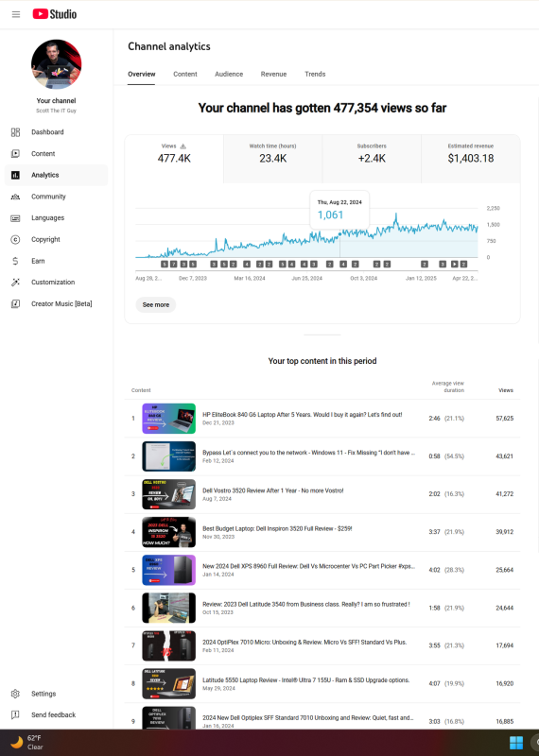Click the YouTube Studio logo

(55, 14)
